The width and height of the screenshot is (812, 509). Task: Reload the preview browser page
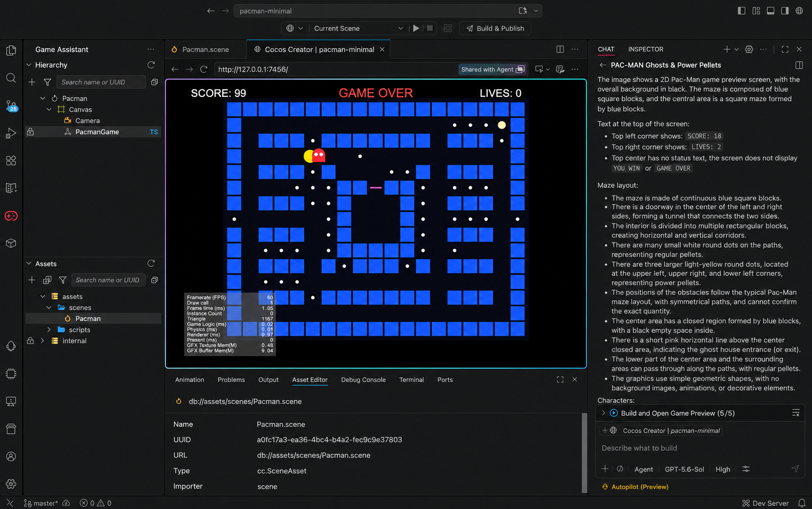(204, 69)
